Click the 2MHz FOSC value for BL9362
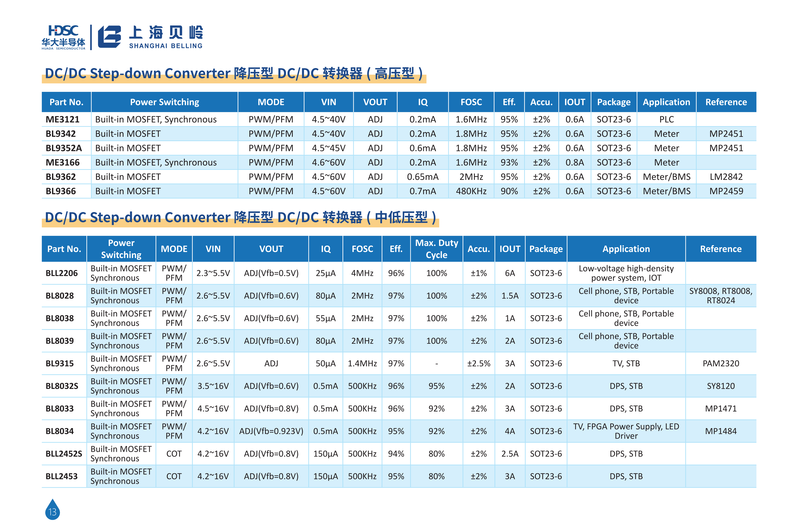This screenshot has height=532, width=798. coord(471,177)
